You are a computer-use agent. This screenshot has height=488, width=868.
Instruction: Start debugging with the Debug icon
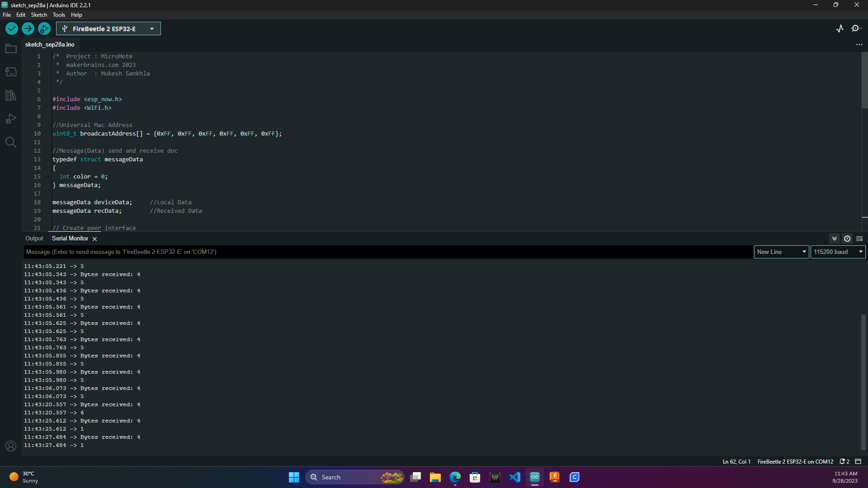(44, 28)
